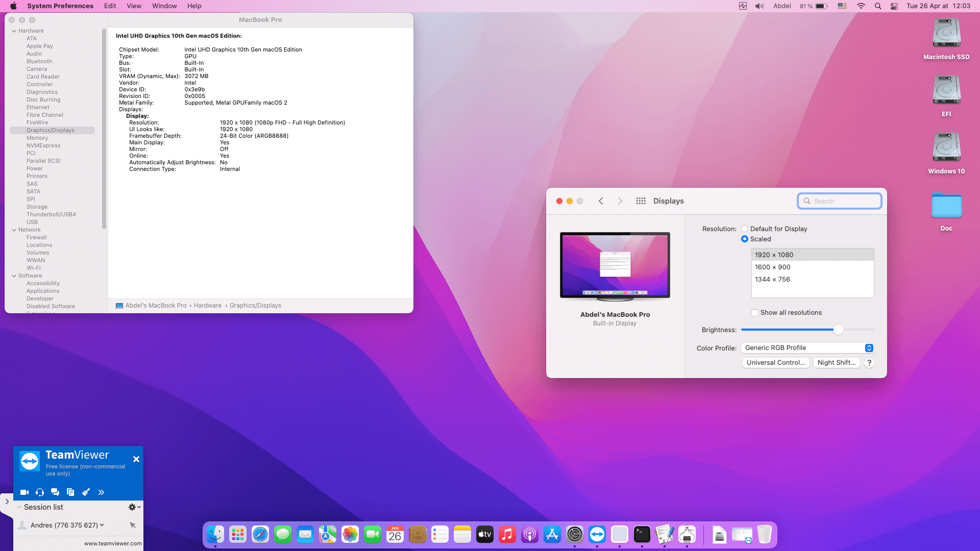Select the Doc folder on the desktop
The height and width of the screenshot is (551, 980).
(x=946, y=211)
